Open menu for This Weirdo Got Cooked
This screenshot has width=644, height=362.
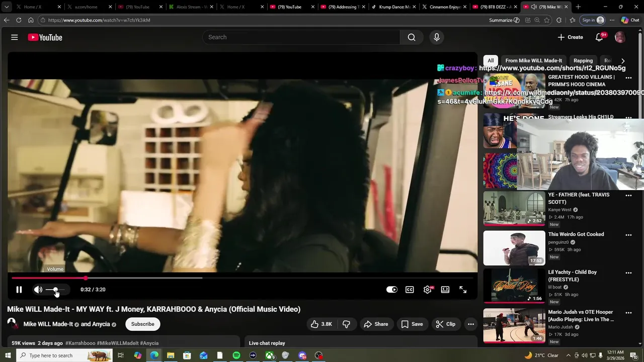pos(628,235)
